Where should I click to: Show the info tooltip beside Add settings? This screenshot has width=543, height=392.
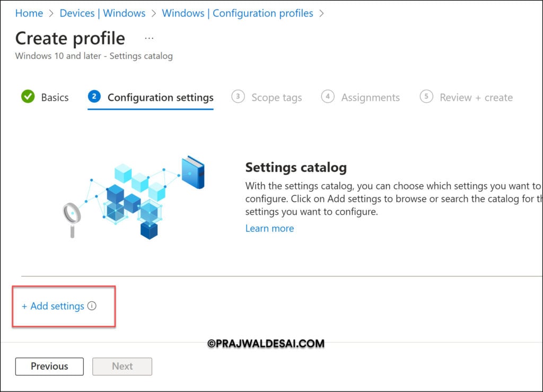tap(92, 306)
